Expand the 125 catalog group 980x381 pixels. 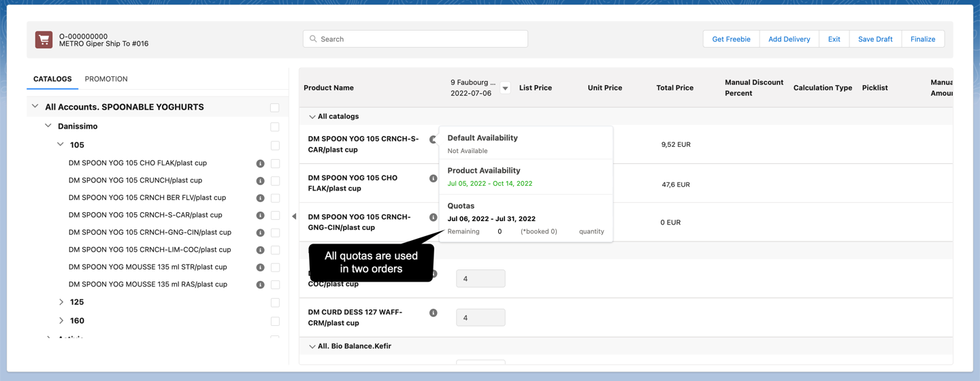[x=61, y=302]
